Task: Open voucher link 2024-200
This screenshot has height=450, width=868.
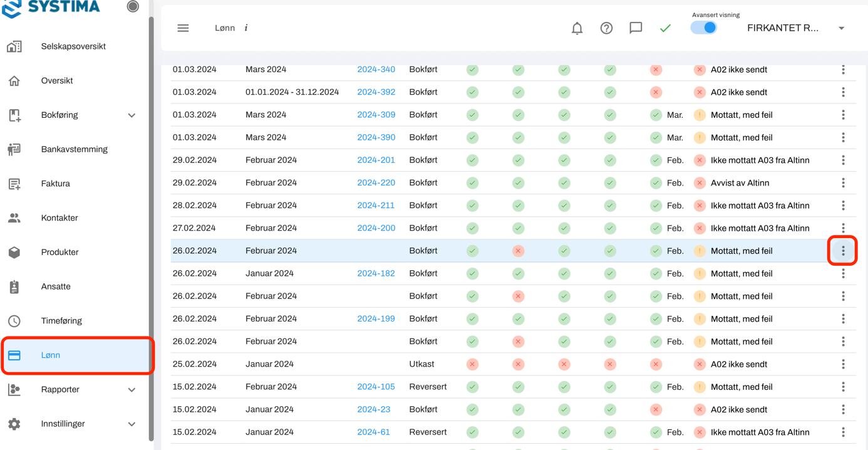Action: coord(376,228)
